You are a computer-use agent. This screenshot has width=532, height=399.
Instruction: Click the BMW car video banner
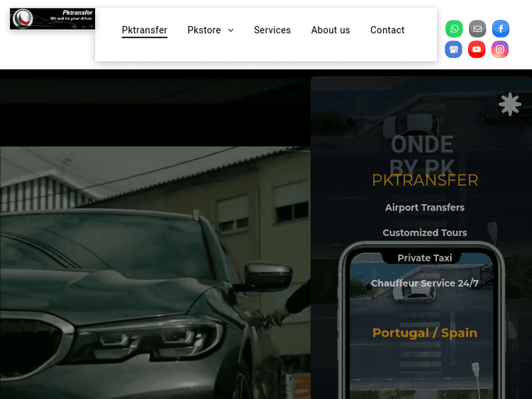pos(155,272)
